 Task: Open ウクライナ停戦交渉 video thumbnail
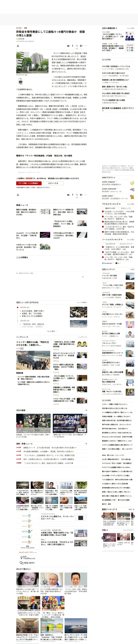click(70, 423)
